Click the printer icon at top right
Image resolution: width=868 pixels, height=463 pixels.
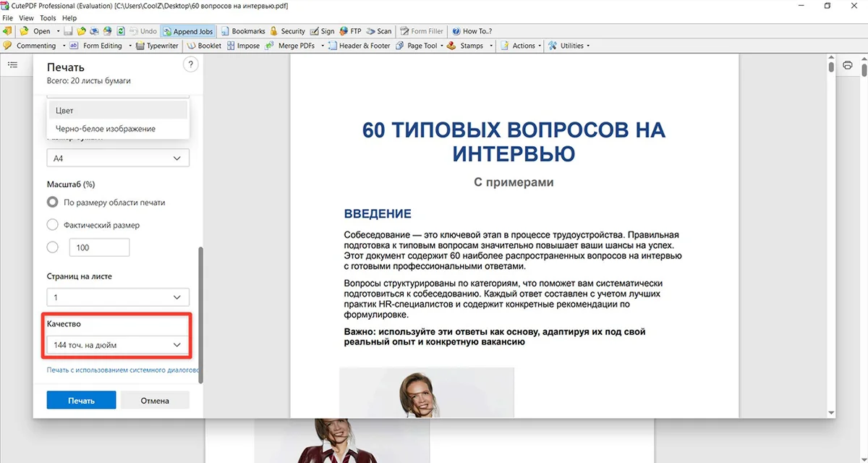click(848, 65)
